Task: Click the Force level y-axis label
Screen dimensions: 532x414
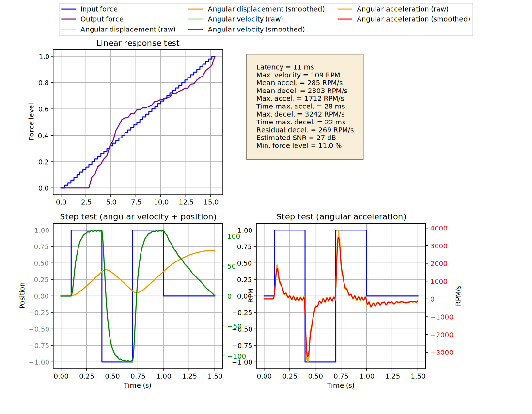Action: [x=31, y=122]
